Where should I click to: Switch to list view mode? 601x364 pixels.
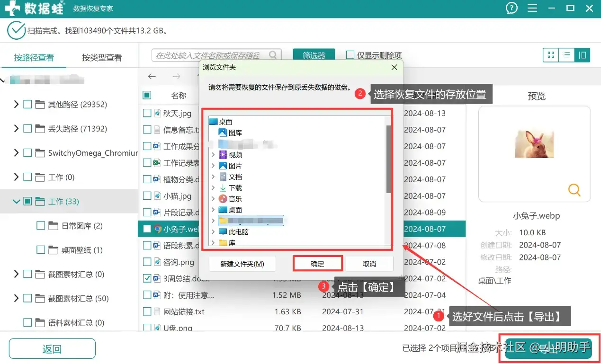(566, 55)
